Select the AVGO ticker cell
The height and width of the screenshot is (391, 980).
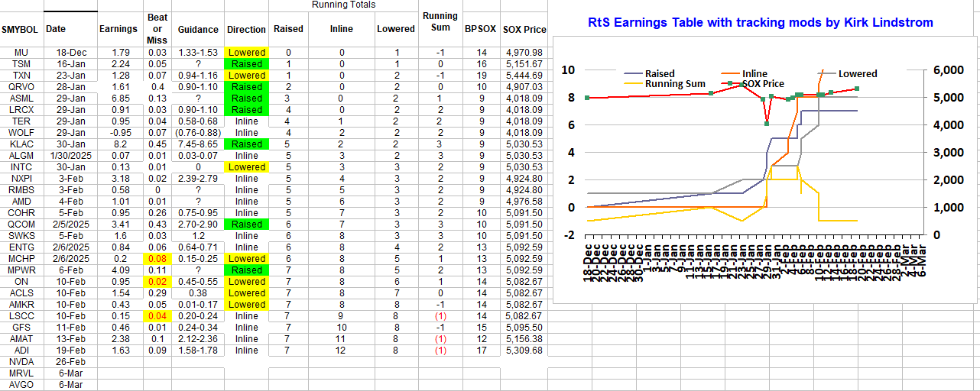click(x=21, y=385)
